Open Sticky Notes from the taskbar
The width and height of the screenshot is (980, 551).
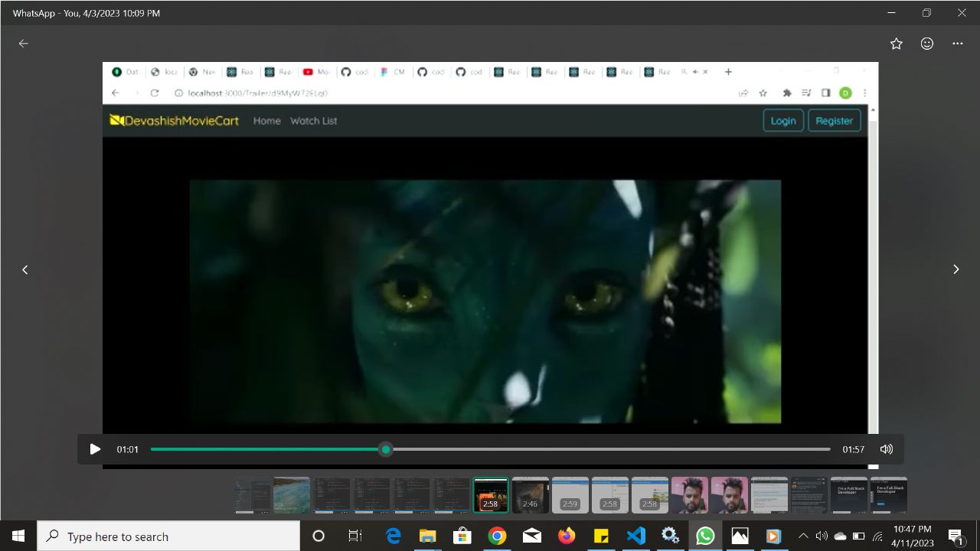pos(602,536)
